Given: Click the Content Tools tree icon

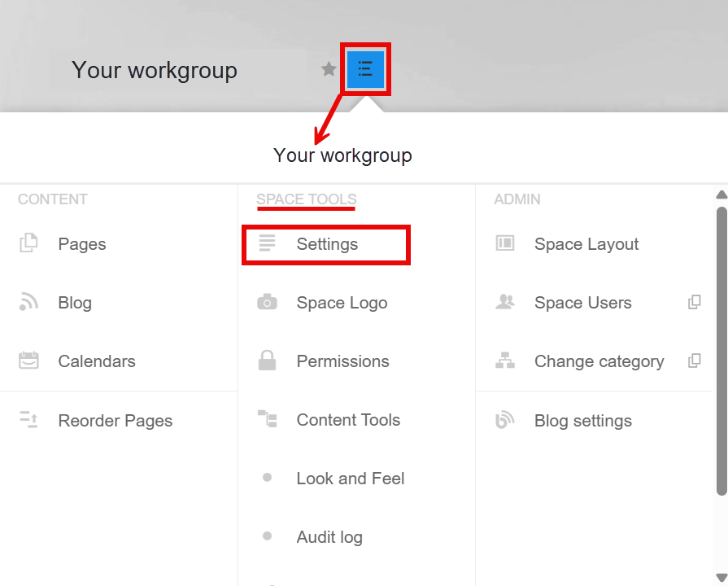Looking at the screenshot, I should [x=268, y=418].
